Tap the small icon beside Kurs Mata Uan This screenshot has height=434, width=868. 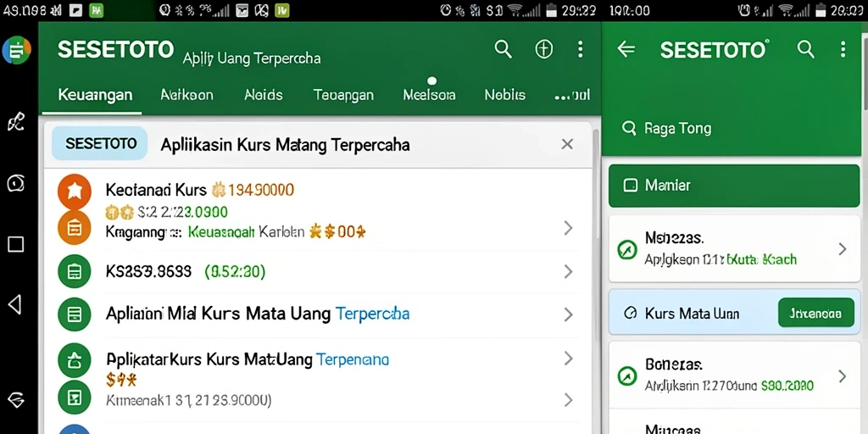click(x=630, y=314)
